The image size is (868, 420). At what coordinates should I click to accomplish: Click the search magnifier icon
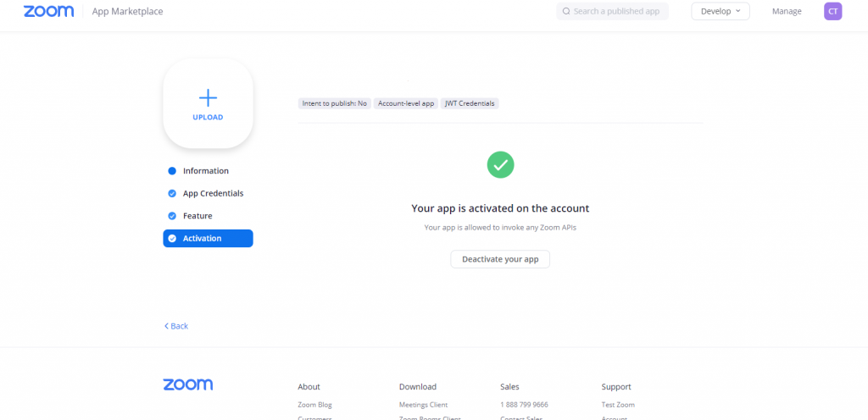[x=566, y=12]
